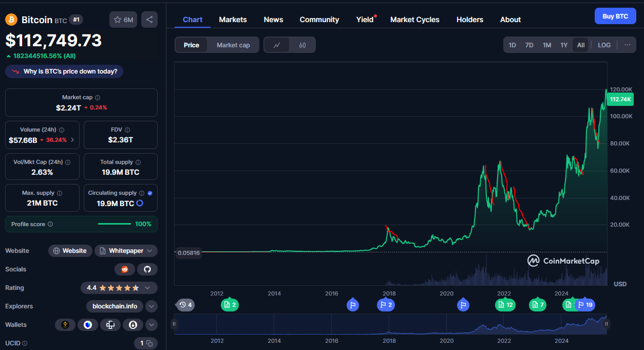This screenshot has height=350, width=644.
Task: Click the #1 rank badge
Action: click(76, 20)
